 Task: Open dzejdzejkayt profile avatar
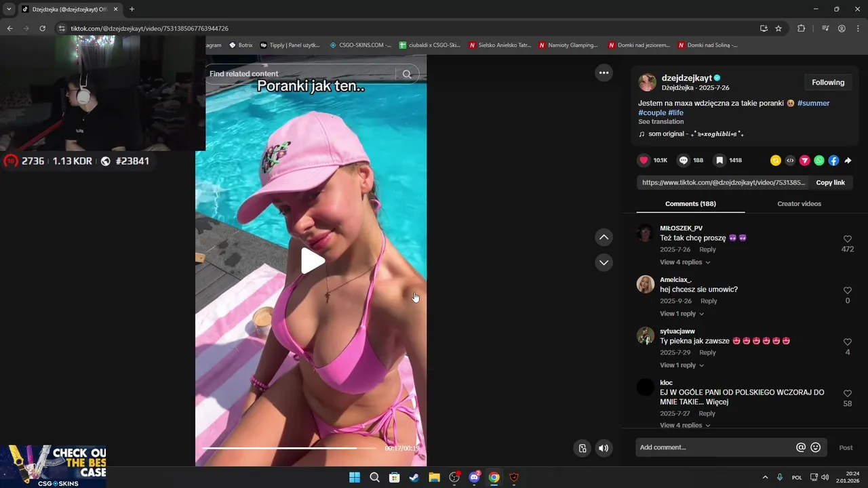tap(647, 83)
